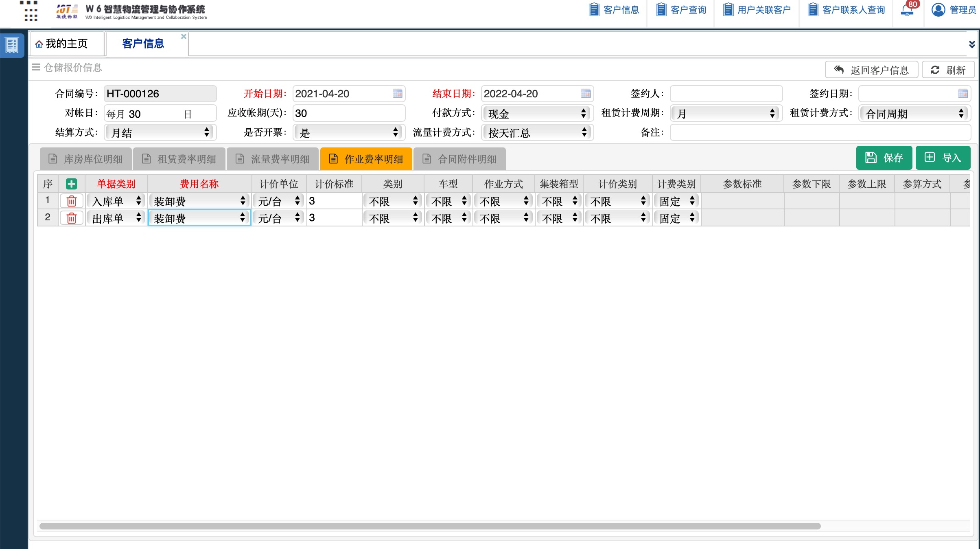This screenshot has width=980, height=549.
Task: Click the horizontal scrollbar under the table
Action: pyautogui.click(x=429, y=526)
